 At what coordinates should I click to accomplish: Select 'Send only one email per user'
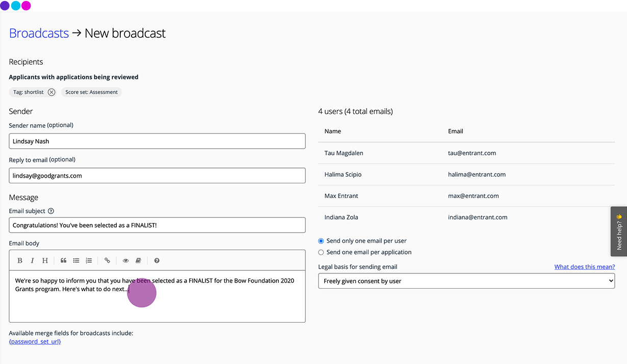[321, 241]
